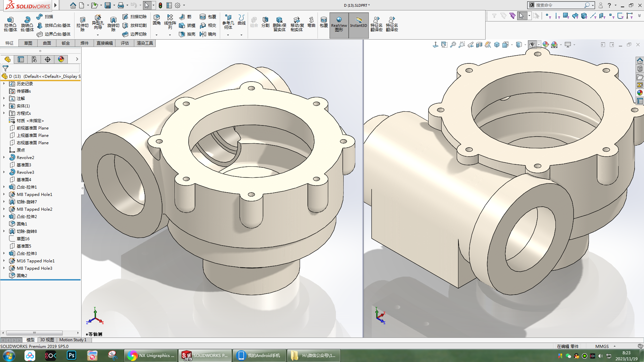Expand the Revolve2 feature node
Screen dimensions: 644x362
(x=4, y=157)
